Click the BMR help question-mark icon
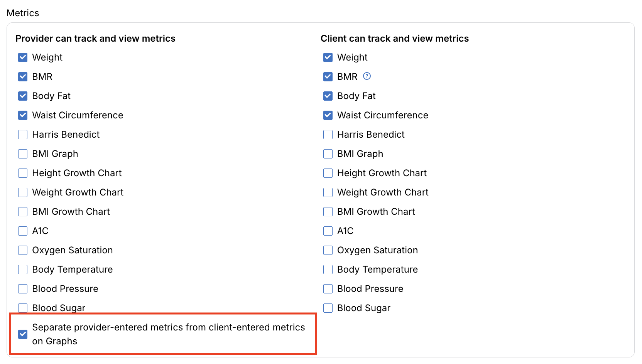Screen dimensions: 642x364 tap(367, 76)
